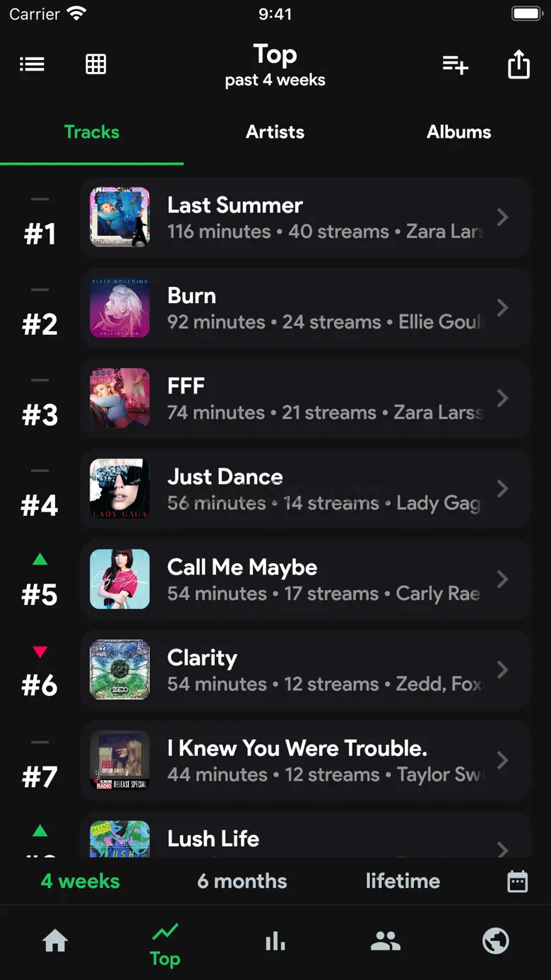Select the lifetime time range
This screenshot has width=551, height=980.
point(403,881)
